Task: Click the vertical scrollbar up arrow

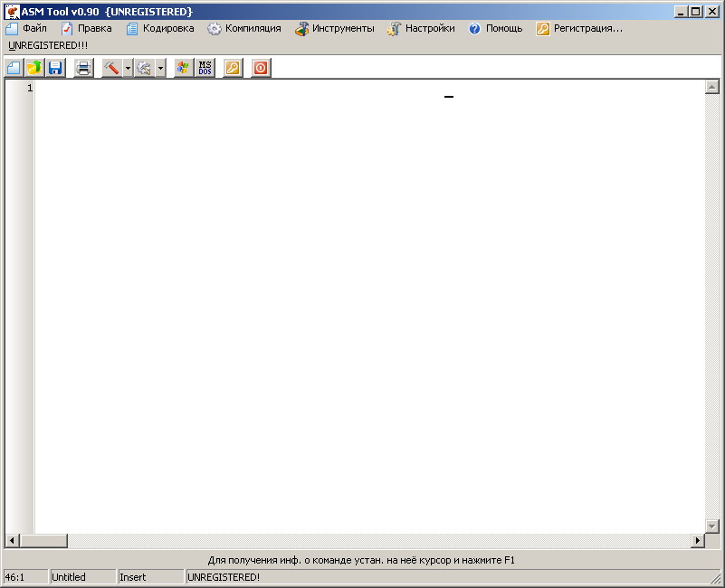Action: (712, 87)
